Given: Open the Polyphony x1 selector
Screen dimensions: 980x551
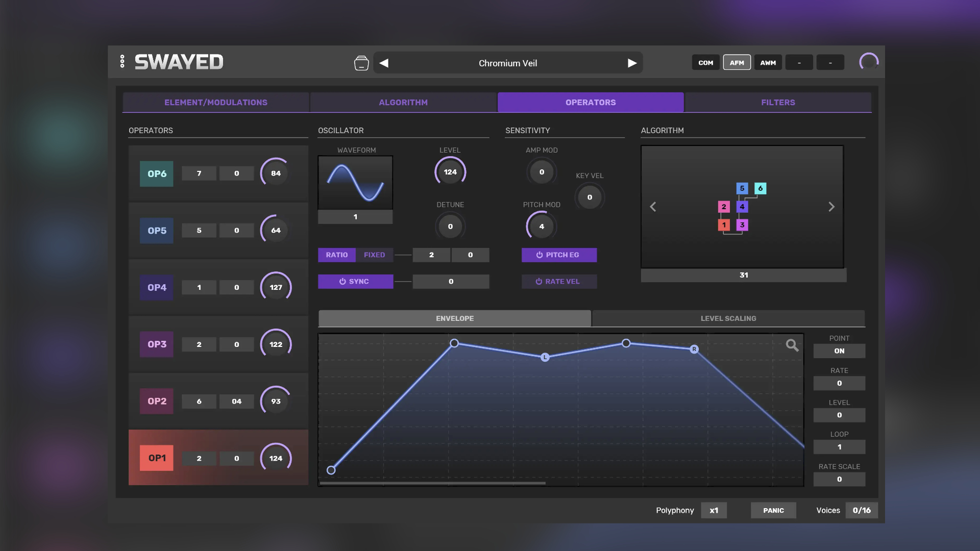Looking at the screenshot, I should tap(714, 510).
